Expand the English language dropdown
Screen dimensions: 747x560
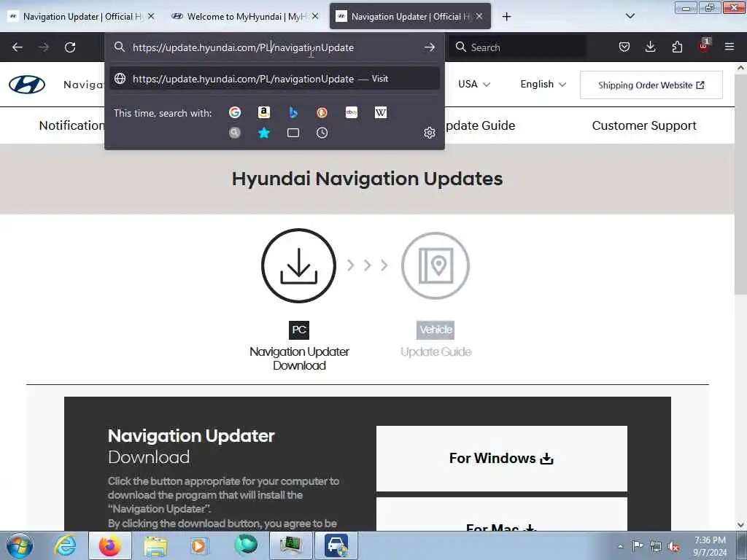click(543, 85)
